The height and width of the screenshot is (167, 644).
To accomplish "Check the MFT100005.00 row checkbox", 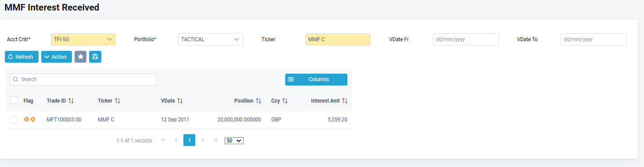I will tap(14, 120).
